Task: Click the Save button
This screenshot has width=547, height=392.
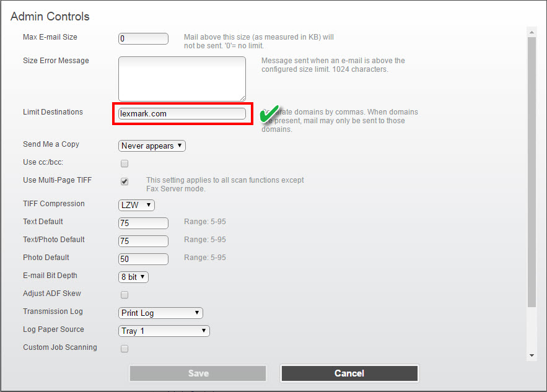Action: [197, 373]
